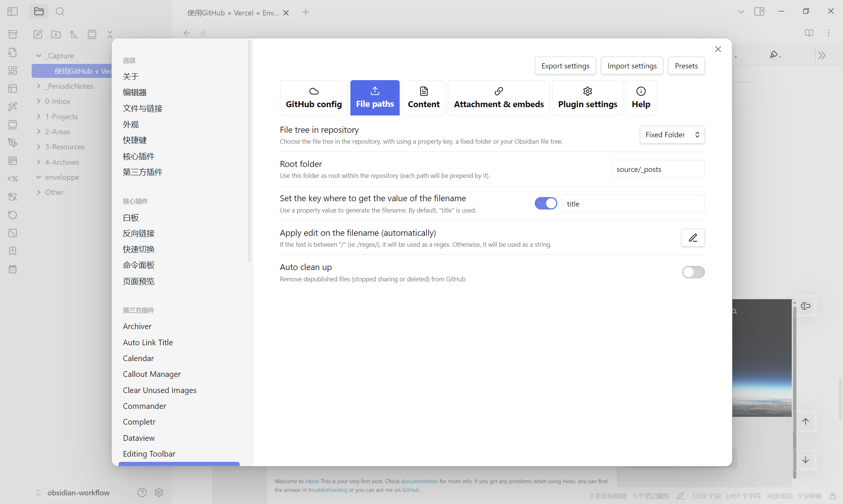Screen dimensions: 843x504
Task: Expand the 1-Projects folder
Action: (39, 117)
